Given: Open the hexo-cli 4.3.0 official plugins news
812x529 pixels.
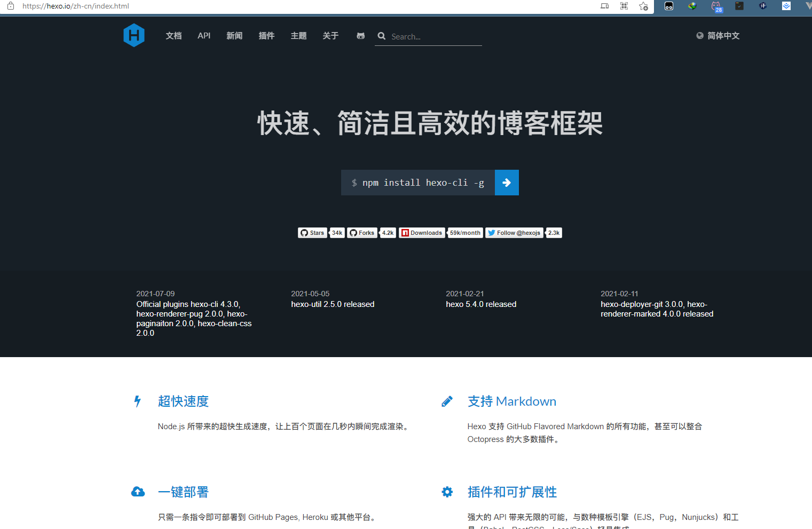Looking at the screenshot, I should 194,319.
